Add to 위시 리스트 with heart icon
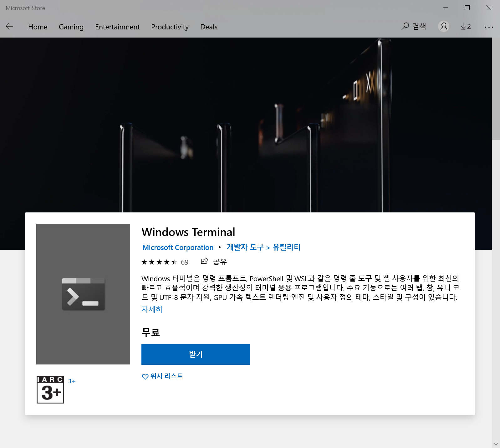Viewport: 500px width, 448px height. (162, 376)
